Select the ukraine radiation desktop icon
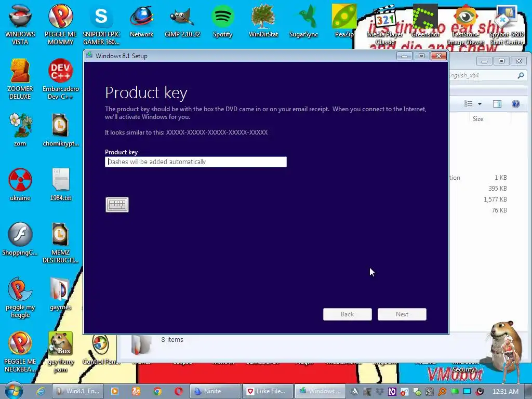The width and height of the screenshot is (532, 399). (x=20, y=184)
